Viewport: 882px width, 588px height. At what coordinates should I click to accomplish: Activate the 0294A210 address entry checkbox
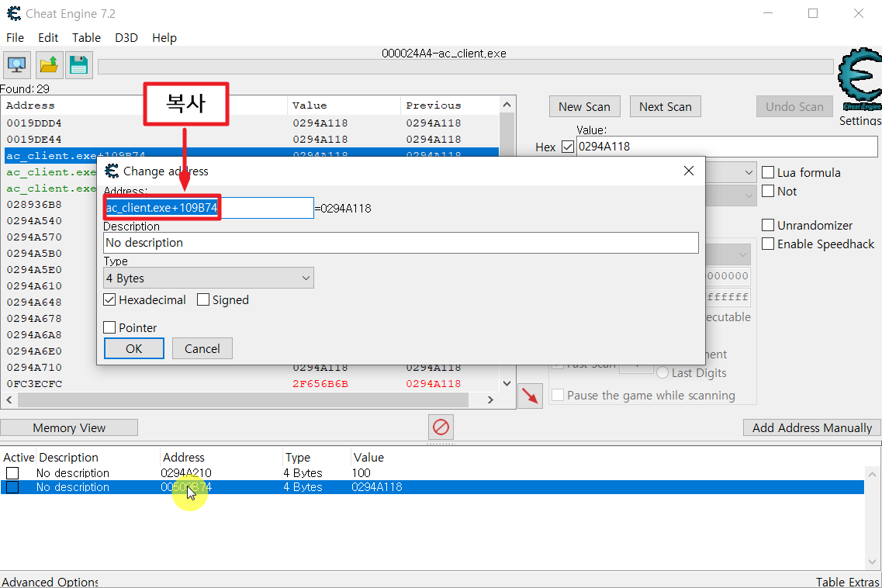[x=12, y=472]
